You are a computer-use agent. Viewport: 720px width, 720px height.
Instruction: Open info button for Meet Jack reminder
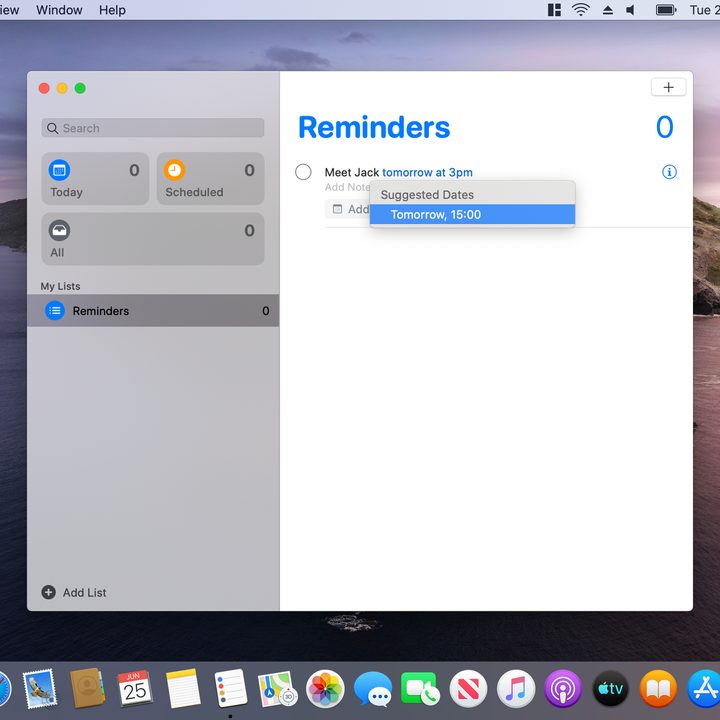pyautogui.click(x=669, y=172)
